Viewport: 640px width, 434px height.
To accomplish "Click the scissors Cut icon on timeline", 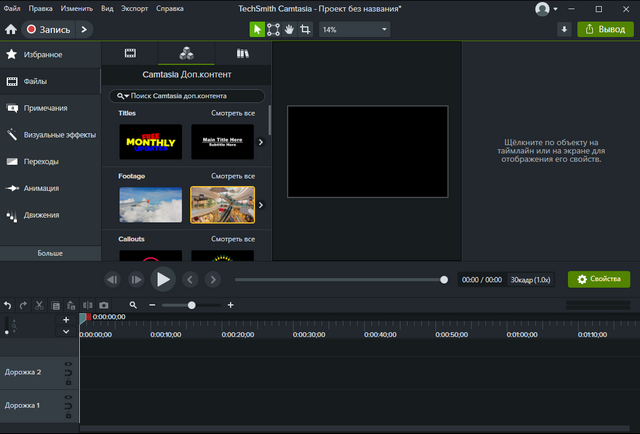I will point(40,305).
